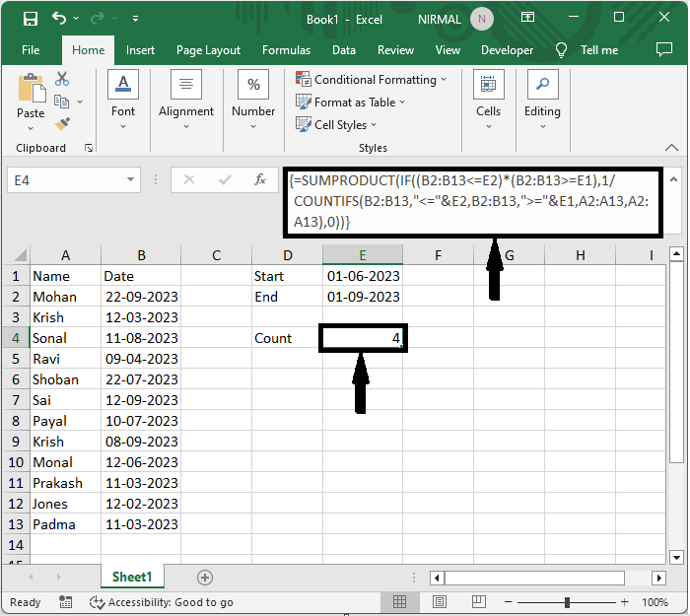The image size is (690, 616).
Task: Open Customize Quick Access Toolbar menu
Action: pyautogui.click(x=136, y=19)
